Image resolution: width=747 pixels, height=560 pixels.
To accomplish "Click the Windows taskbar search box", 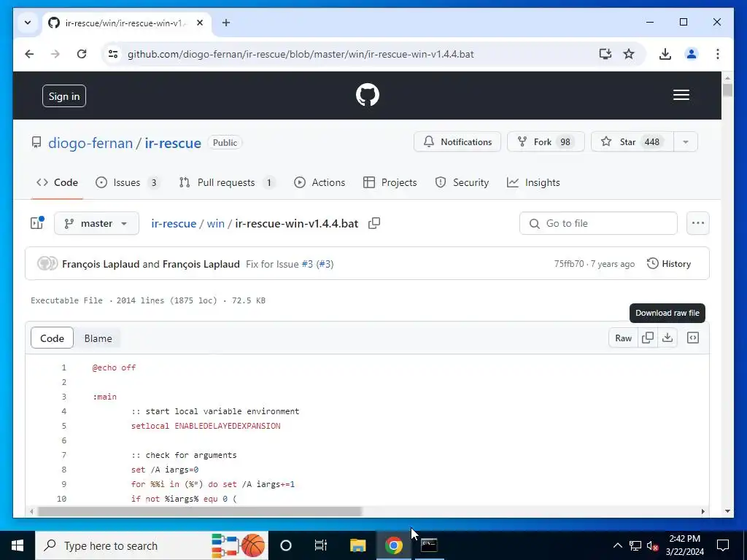I will pos(152,545).
